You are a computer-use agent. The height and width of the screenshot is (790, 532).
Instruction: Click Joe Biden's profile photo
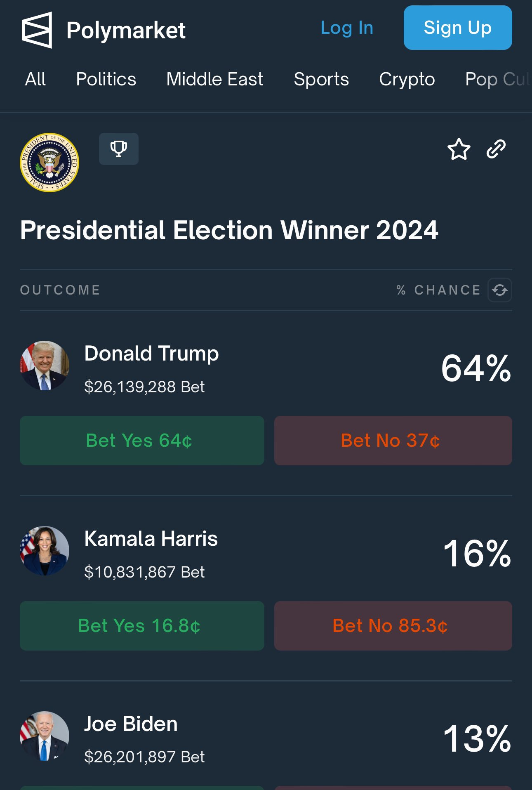pos(45,736)
